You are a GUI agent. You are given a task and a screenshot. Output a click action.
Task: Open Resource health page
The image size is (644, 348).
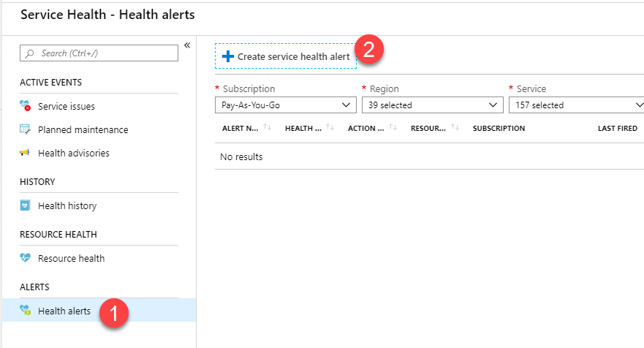click(x=71, y=259)
